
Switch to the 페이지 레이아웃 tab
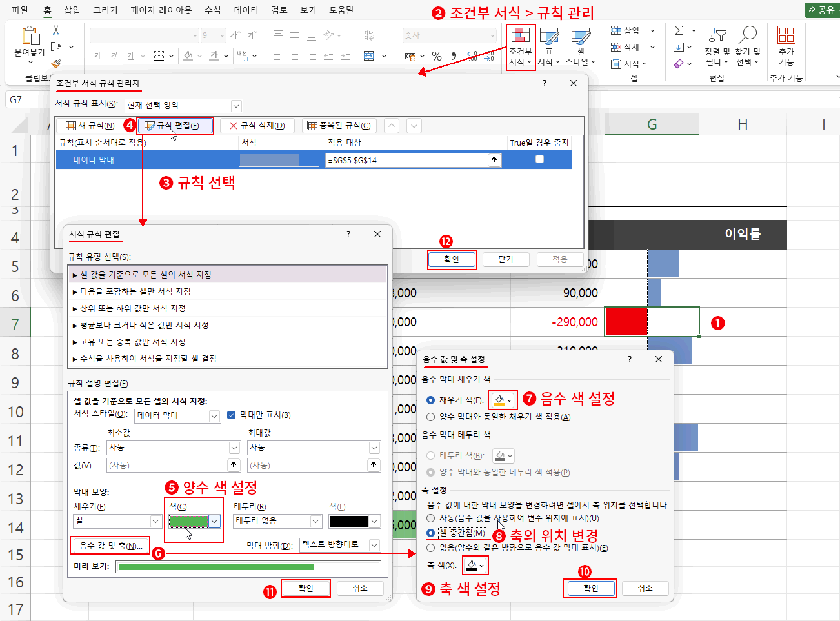(x=161, y=10)
